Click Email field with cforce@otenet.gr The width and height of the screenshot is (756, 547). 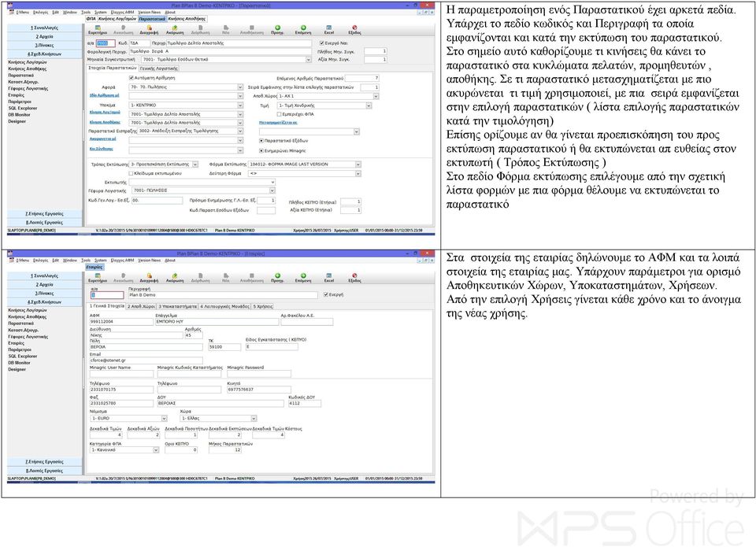[146, 360]
